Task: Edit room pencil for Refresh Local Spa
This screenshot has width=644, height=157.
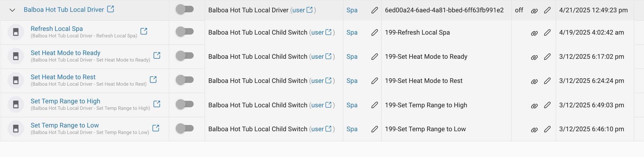Action: pyautogui.click(x=374, y=32)
